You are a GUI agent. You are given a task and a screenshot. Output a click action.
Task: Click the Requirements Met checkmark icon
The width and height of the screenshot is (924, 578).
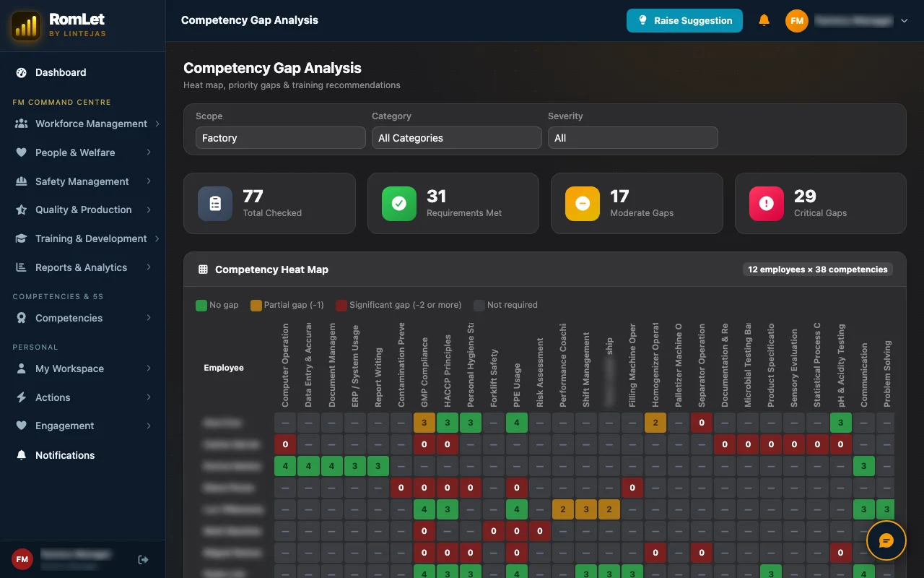(x=398, y=204)
